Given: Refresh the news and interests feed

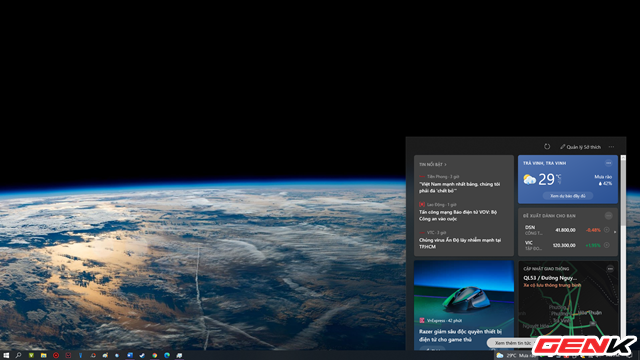Looking at the screenshot, I should 547,147.
